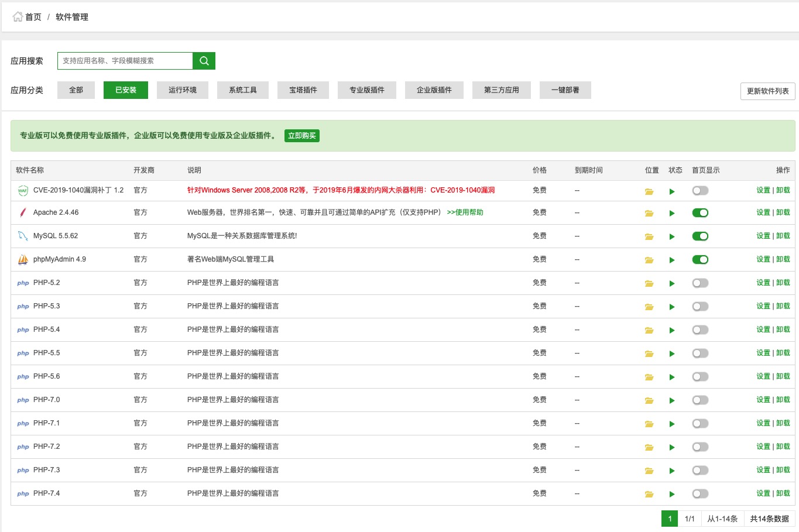The image size is (799, 532).
Task: Open the PHP-5.6 folder location icon
Action: 649,377
